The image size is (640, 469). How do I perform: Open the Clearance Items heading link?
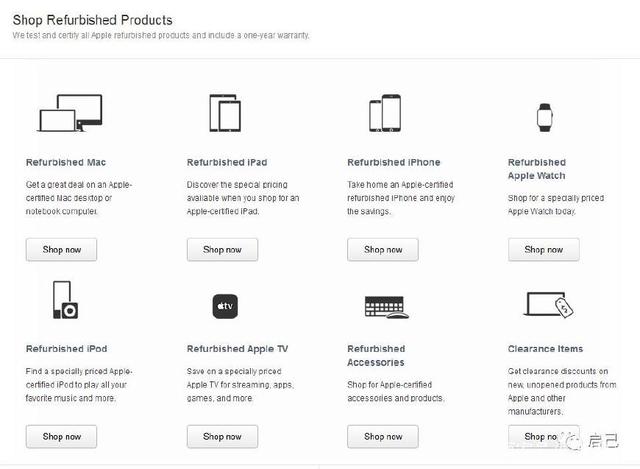(545, 349)
